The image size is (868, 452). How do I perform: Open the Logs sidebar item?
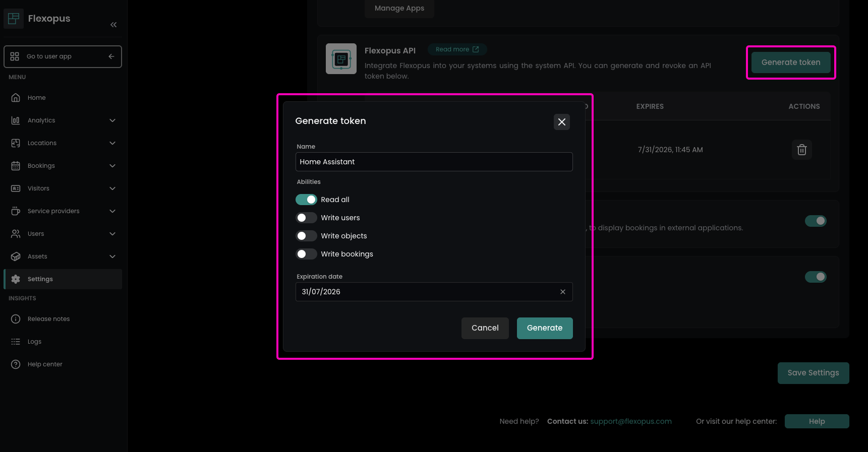point(34,342)
